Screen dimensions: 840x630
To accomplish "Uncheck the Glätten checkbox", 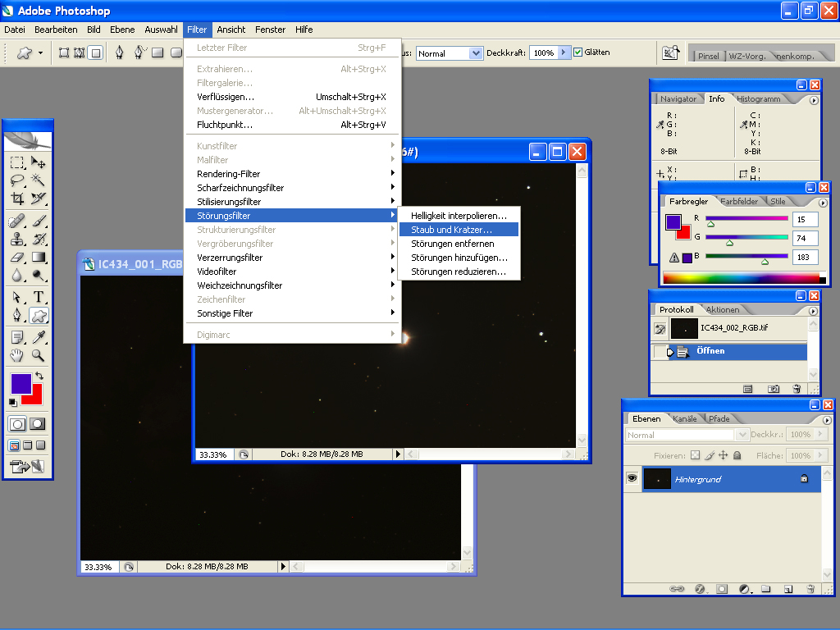I will pos(577,52).
